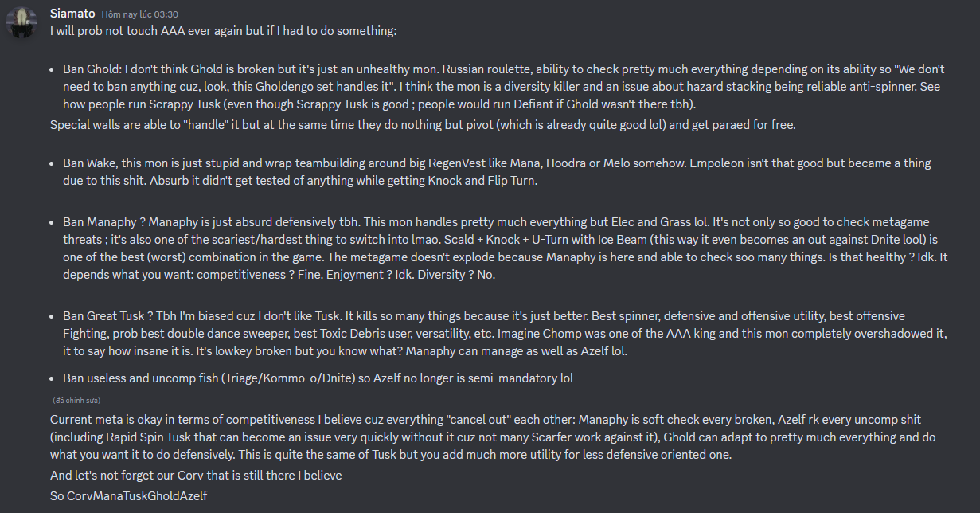Click the 'Ban Wake' paragraph text

pos(494,171)
